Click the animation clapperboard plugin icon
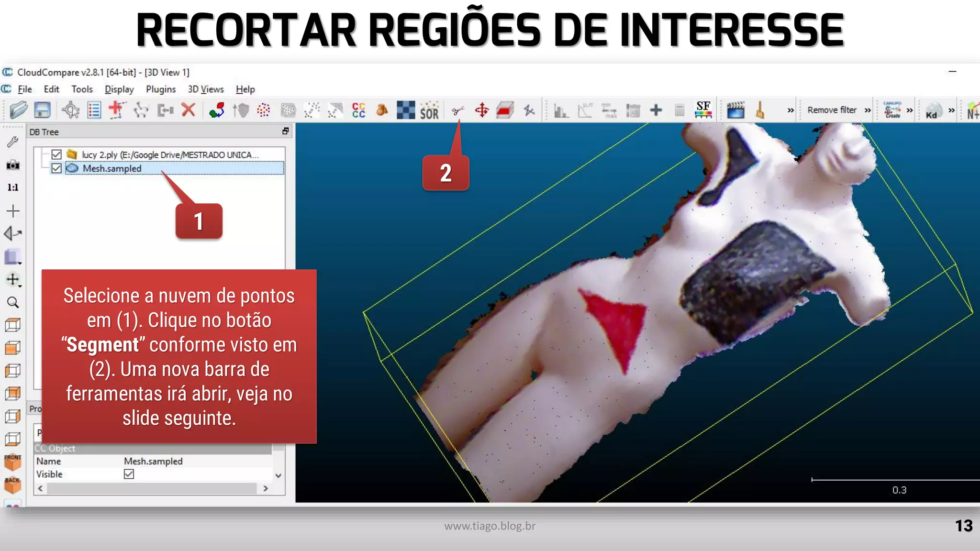Image resolution: width=980 pixels, height=551 pixels. click(735, 110)
